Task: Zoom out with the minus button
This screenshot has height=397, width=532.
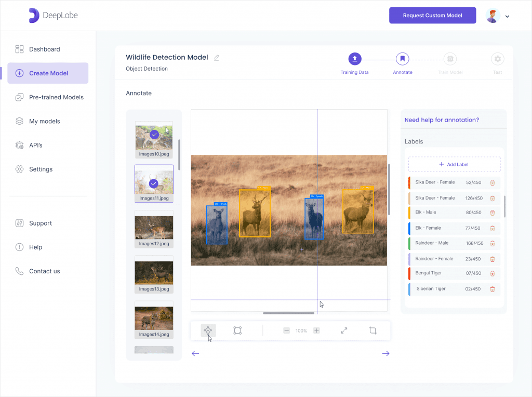Action: pyautogui.click(x=287, y=330)
